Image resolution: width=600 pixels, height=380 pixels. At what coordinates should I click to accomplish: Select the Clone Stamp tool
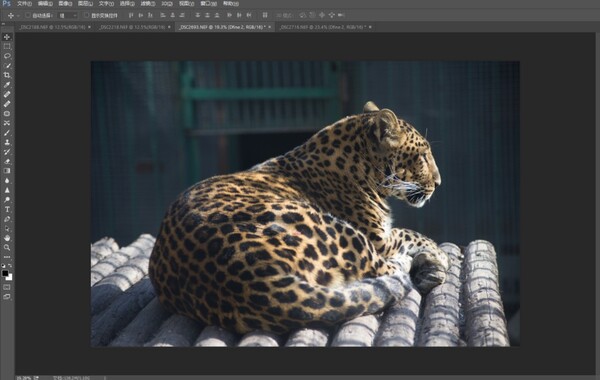(x=7, y=142)
